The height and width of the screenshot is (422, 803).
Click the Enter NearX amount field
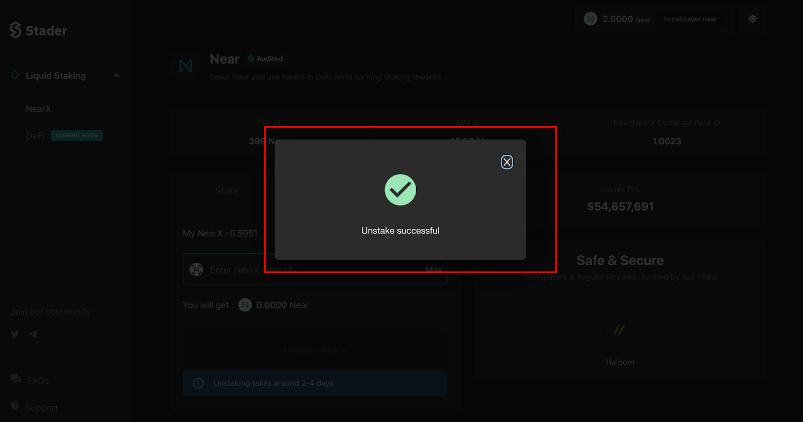click(x=315, y=269)
